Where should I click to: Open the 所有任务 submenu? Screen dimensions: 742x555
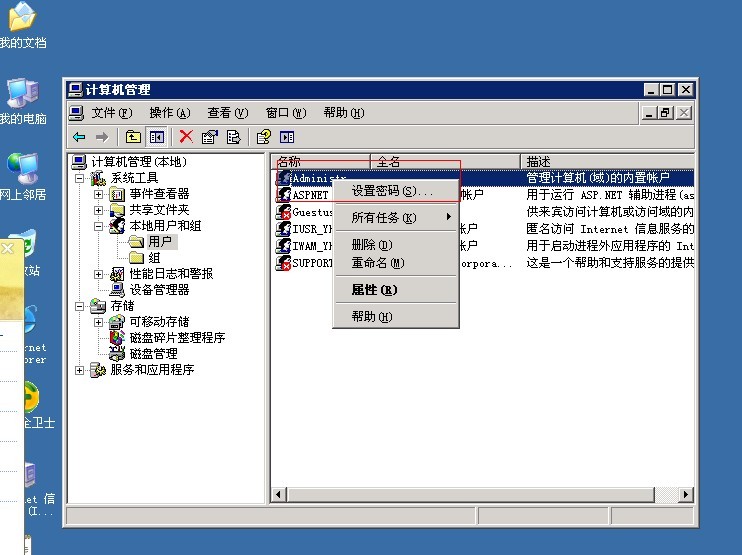[x=396, y=218]
